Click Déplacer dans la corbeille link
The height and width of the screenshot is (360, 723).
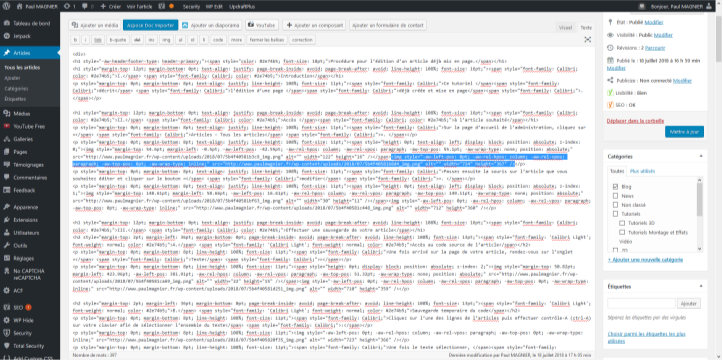point(635,121)
